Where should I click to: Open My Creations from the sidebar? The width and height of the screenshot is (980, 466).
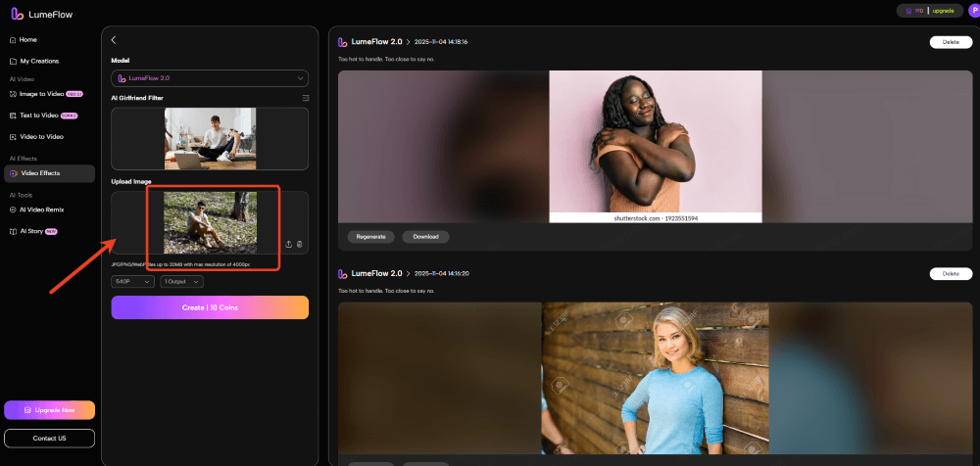(x=39, y=61)
